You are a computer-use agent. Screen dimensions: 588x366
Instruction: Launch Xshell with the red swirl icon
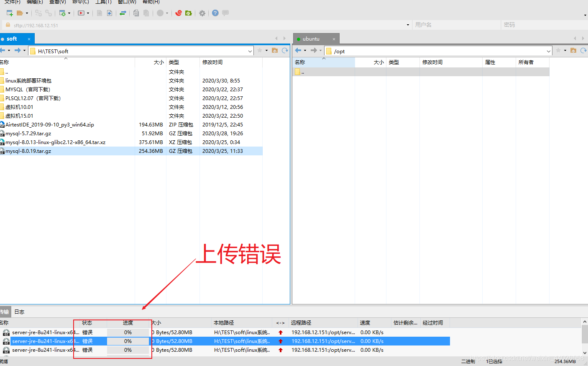179,13
